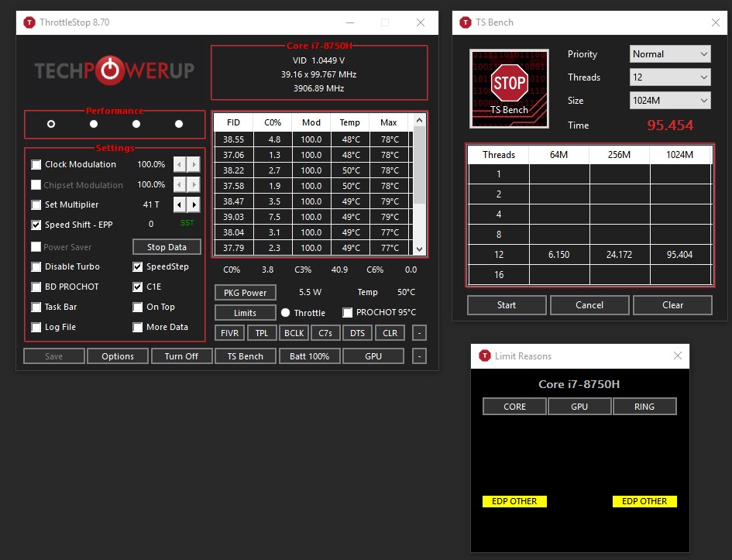Decrease Chipset Modulation with left arrow

click(180, 184)
